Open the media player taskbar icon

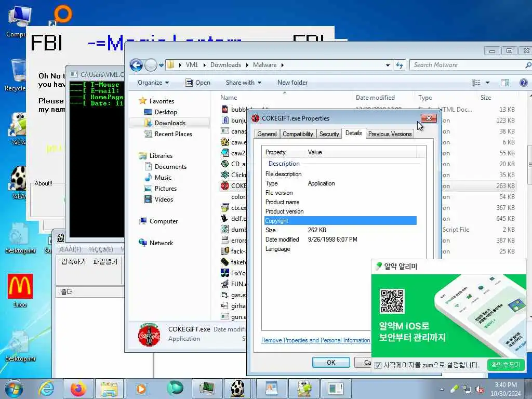click(141, 389)
